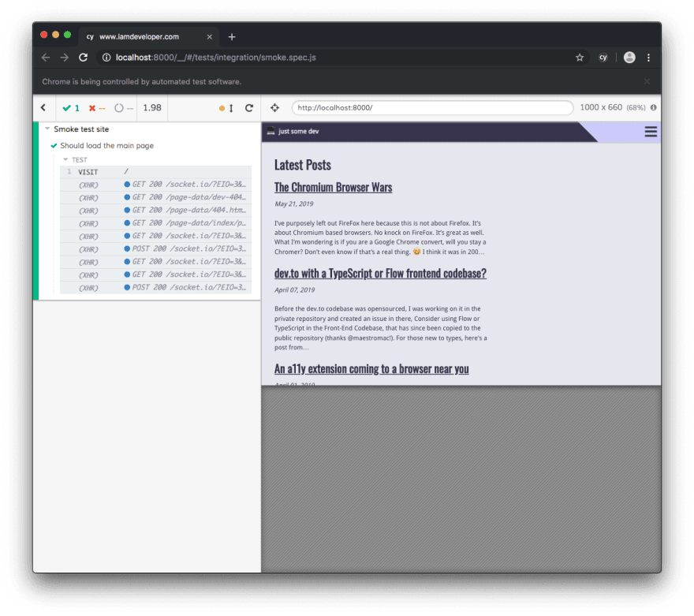694x616 pixels.
Task: Open the hamburger menu on just some dev
Action: 651,132
